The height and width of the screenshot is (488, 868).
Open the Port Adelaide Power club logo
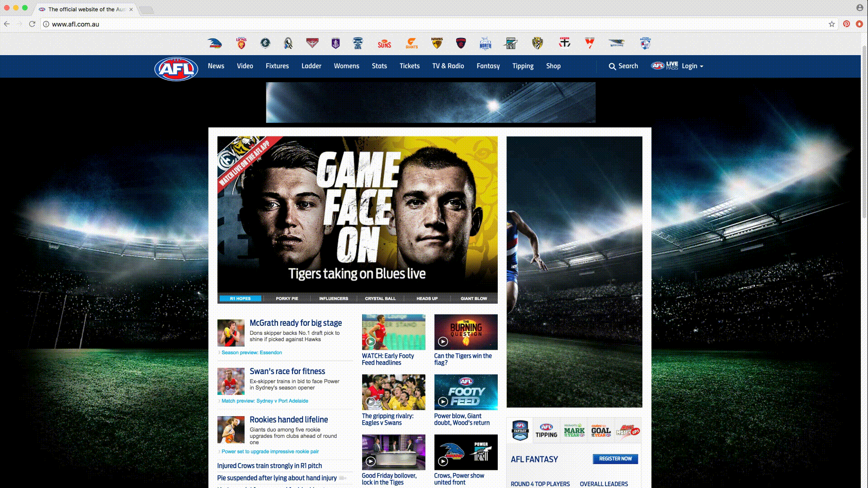coord(511,43)
